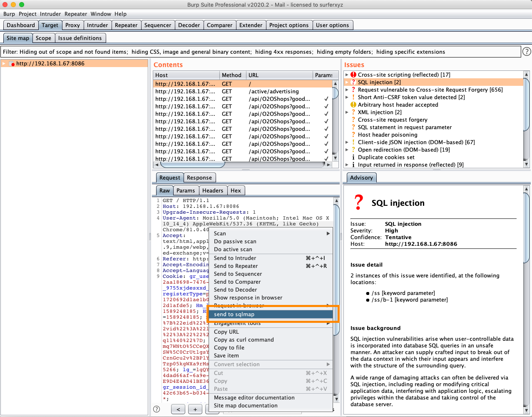The image size is (532, 417).
Task: Sort Contents by URL column header
Action: 279,75
